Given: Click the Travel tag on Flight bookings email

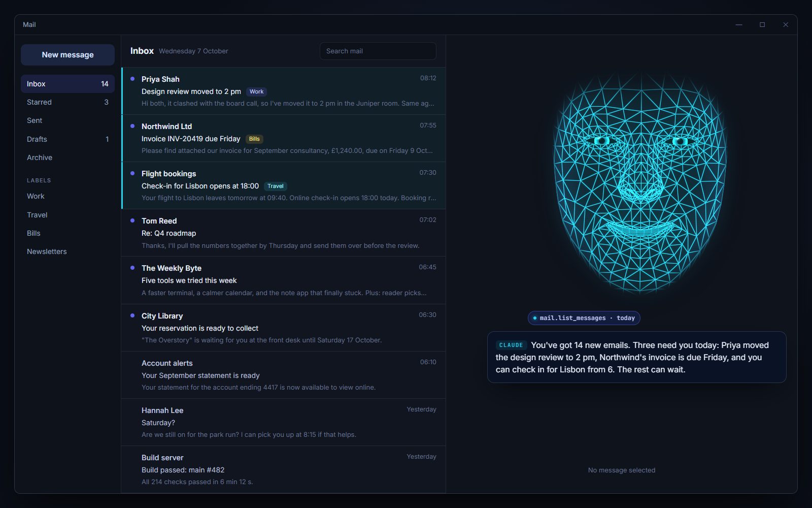Looking at the screenshot, I should 275,186.
